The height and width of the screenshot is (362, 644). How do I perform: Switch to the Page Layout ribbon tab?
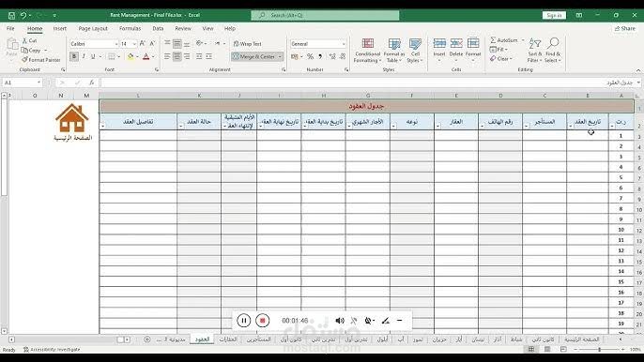[x=93, y=28]
